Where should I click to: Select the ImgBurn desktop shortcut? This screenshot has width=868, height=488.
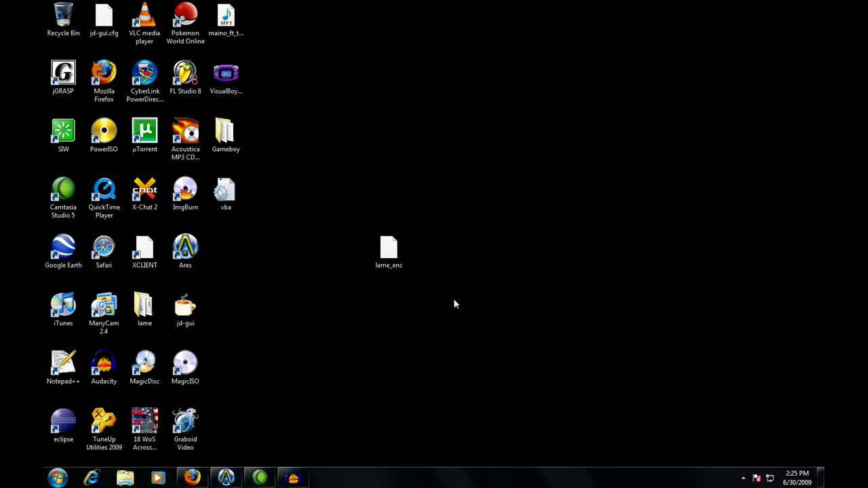[x=185, y=195]
